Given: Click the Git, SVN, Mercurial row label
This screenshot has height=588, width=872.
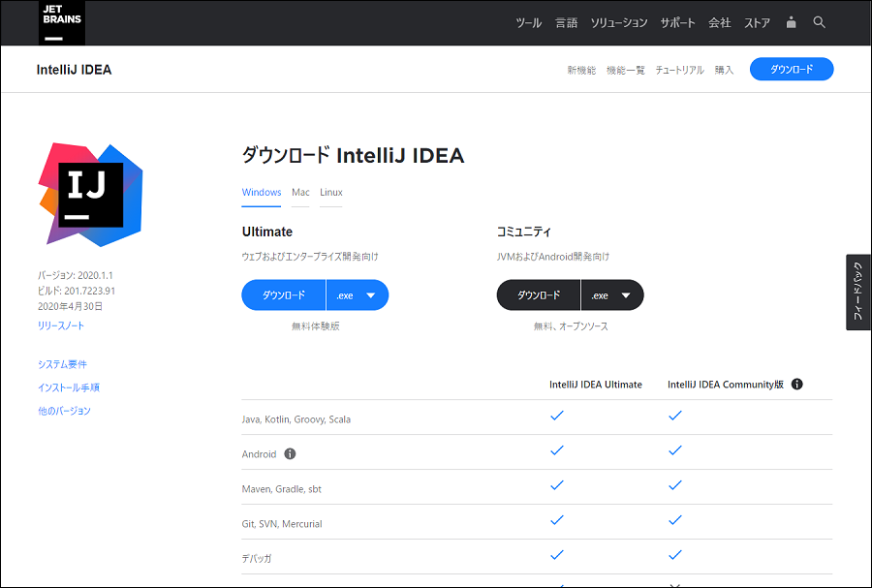Looking at the screenshot, I should point(282,524).
